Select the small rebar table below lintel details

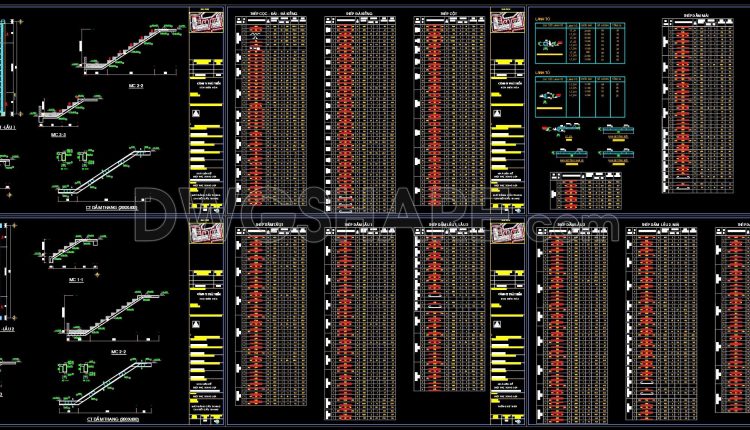tap(586, 191)
